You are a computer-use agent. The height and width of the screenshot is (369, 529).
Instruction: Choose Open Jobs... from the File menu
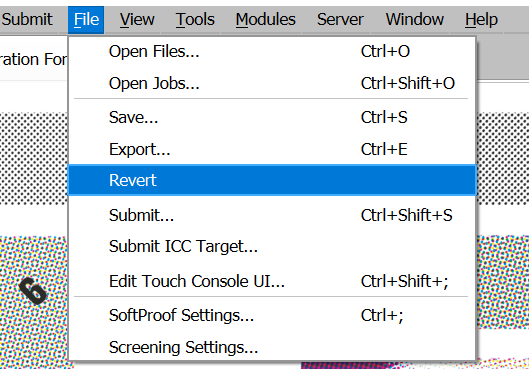click(272, 83)
